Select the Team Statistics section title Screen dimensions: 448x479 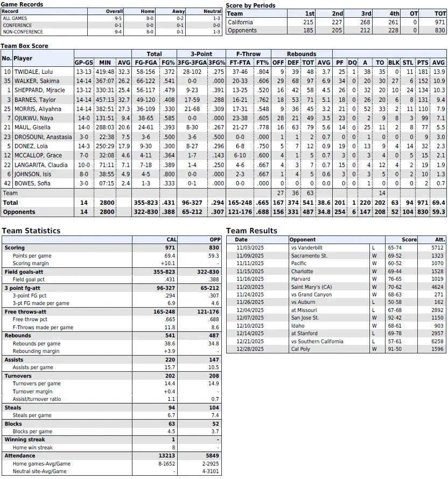coord(31,231)
